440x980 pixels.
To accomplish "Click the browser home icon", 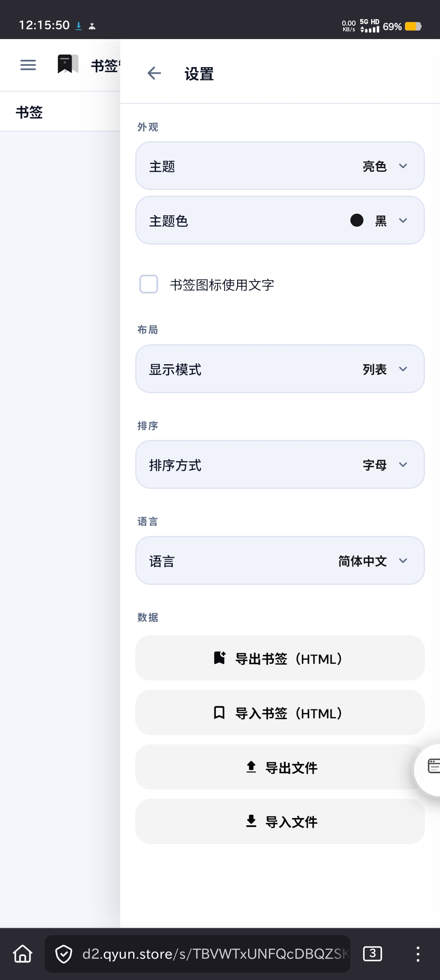I will click(x=23, y=954).
